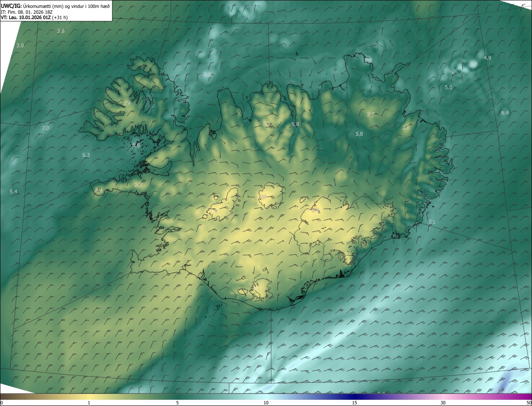Click the 6.6 value label
The height and width of the screenshot is (406, 532).
tap(136, 145)
